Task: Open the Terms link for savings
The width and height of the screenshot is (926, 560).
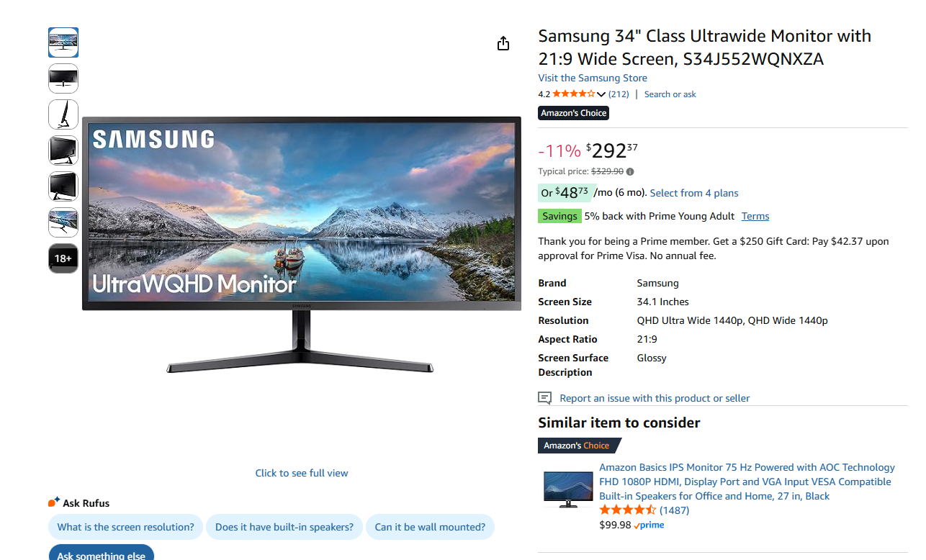Action: pyautogui.click(x=755, y=216)
